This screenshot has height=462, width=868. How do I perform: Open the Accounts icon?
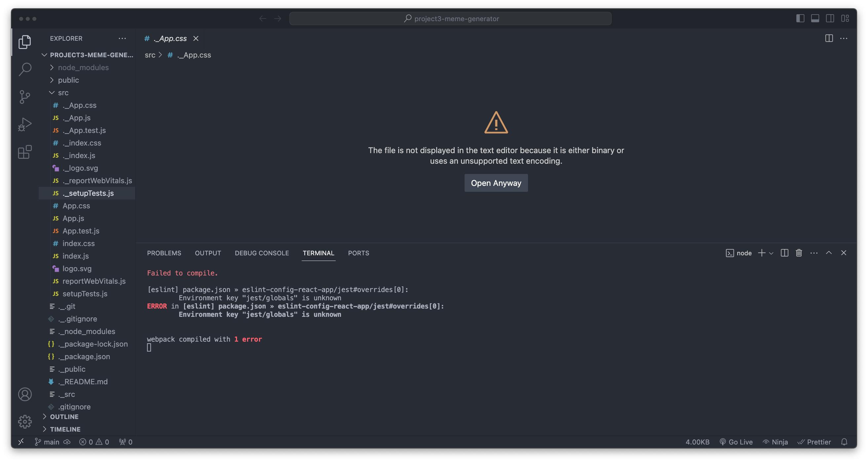[x=25, y=394]
